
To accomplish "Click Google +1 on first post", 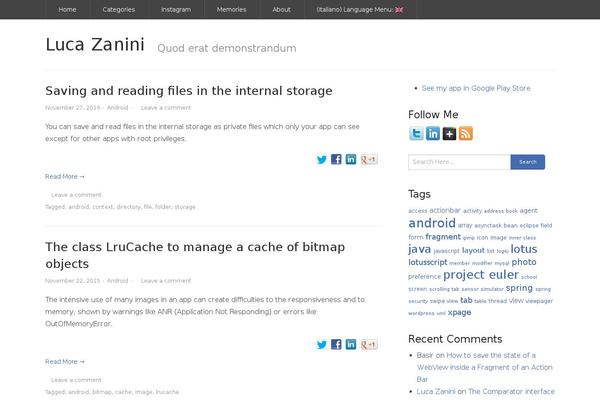I will click(x=369, y=159).
